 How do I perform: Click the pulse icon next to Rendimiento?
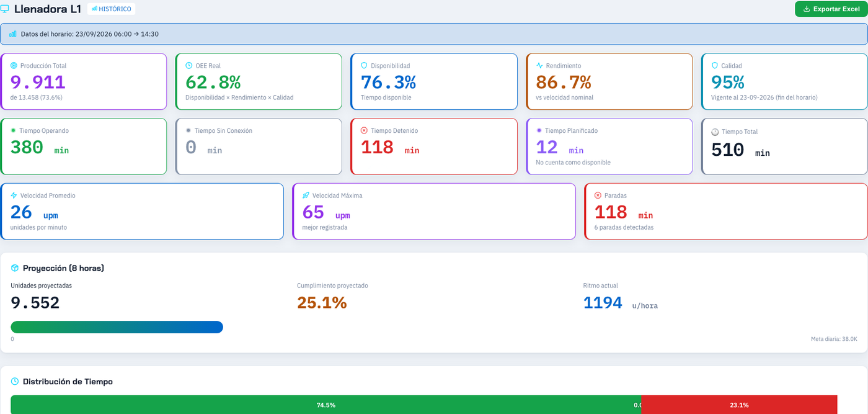[x=539, y=65]
